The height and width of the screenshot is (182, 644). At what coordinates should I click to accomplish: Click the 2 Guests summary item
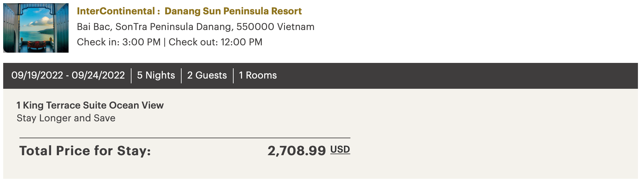(207, 75)
